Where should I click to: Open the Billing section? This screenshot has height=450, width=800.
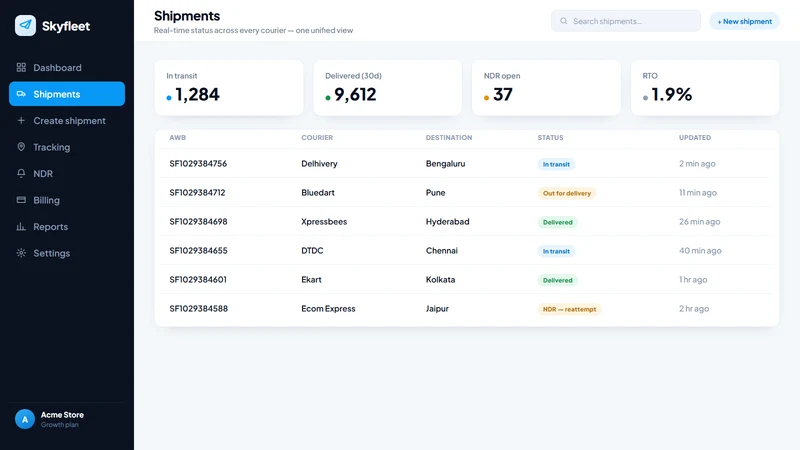coord(67,200)
